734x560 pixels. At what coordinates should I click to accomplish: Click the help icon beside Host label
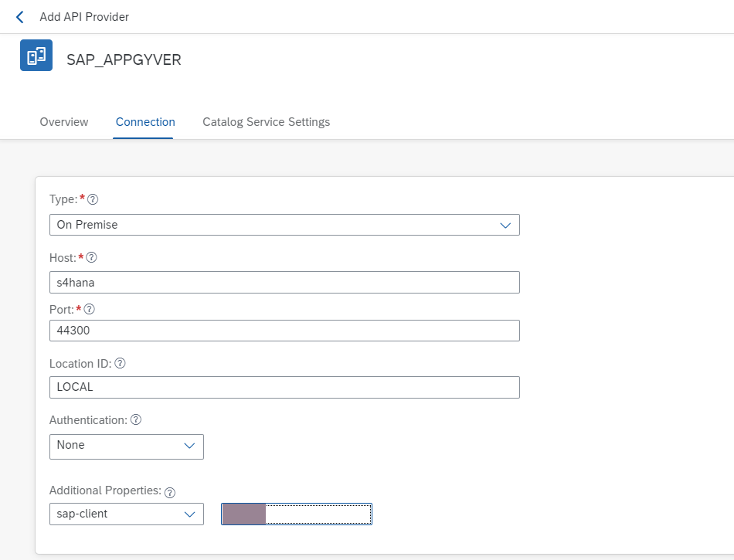[92, 257]
